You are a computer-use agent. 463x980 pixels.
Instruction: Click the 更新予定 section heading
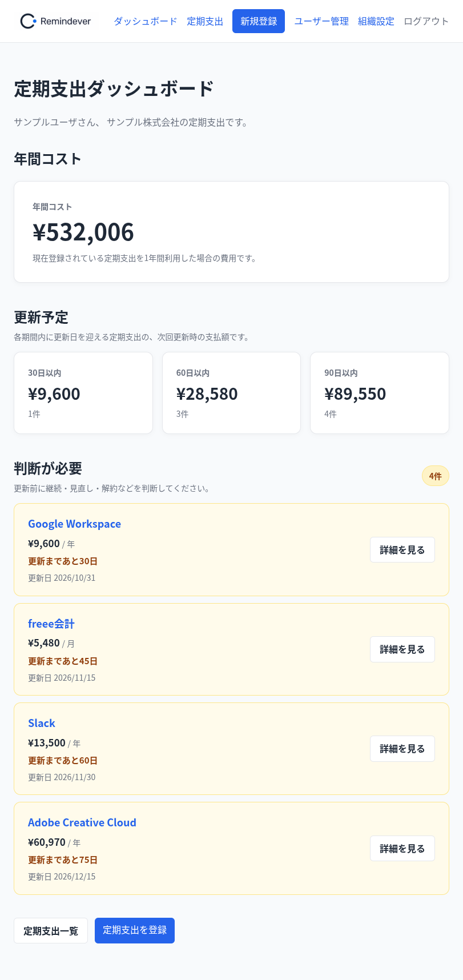41,317
